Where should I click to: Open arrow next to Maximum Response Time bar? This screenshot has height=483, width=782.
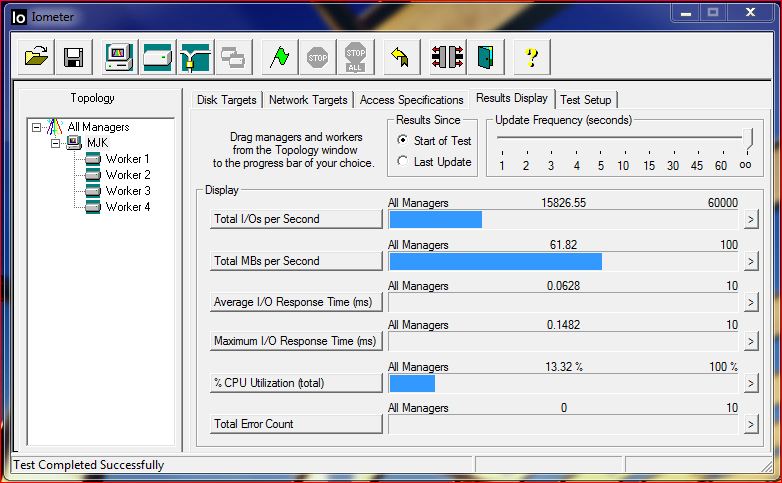751,341
